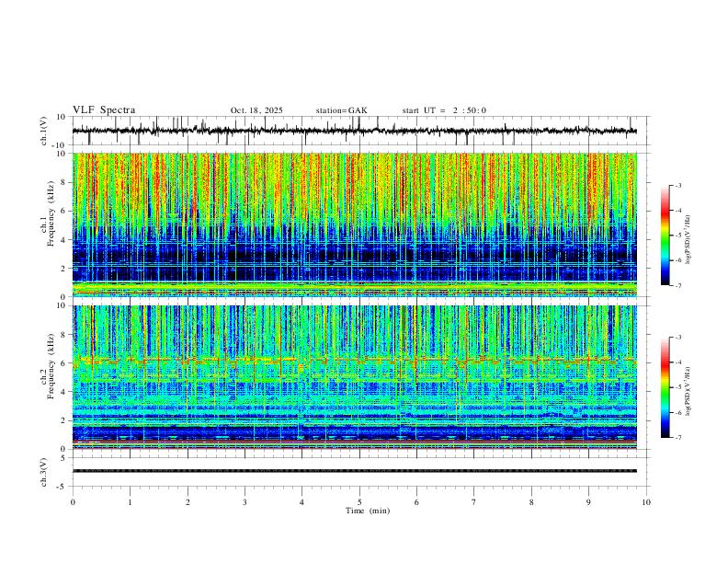Click the 6 kHz orange band in ch.2 spectrogram

354,360
